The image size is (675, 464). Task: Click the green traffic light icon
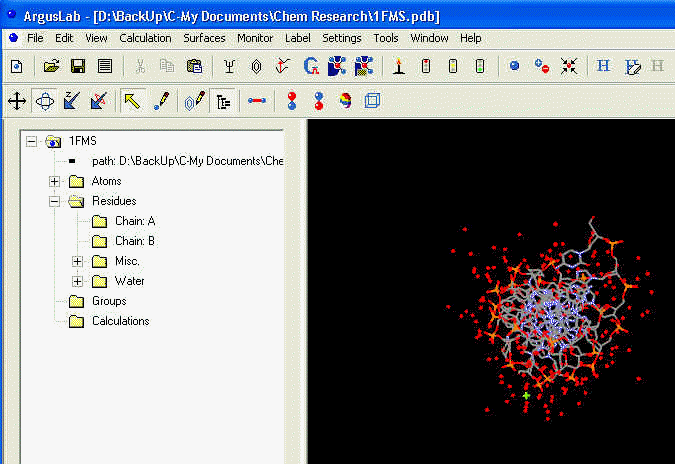pyautogui.click(x=479, y=66)
